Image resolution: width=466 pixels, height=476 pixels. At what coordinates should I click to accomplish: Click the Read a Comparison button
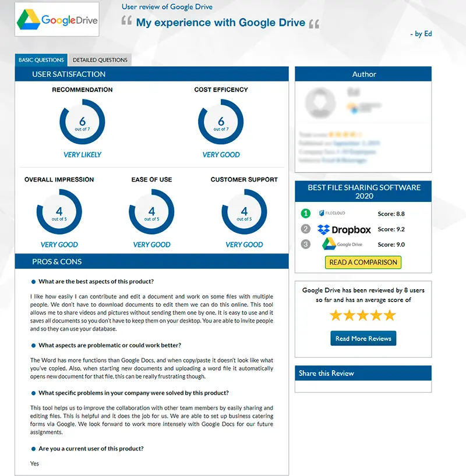pos(363,262)
